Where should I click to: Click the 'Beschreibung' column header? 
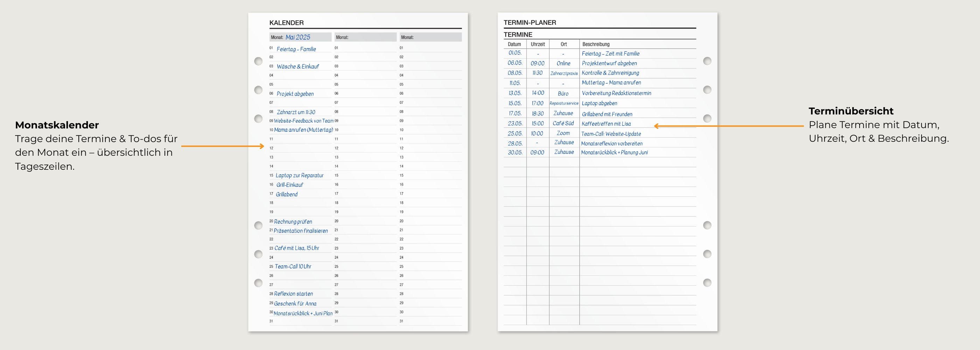[x=596, y=44]
